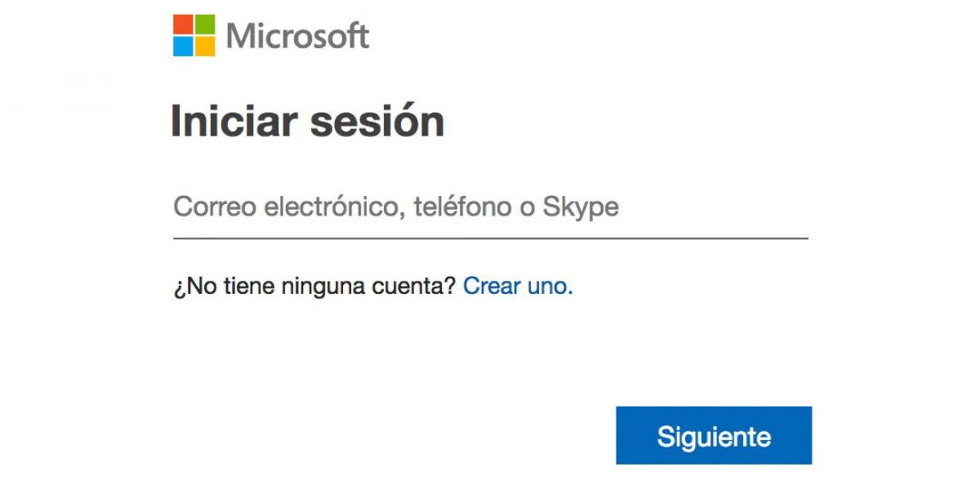Screen dimensions: 980x498
Task: Click the ¿No tiene ninguna cuenta? text
Action: click(314, 287)
